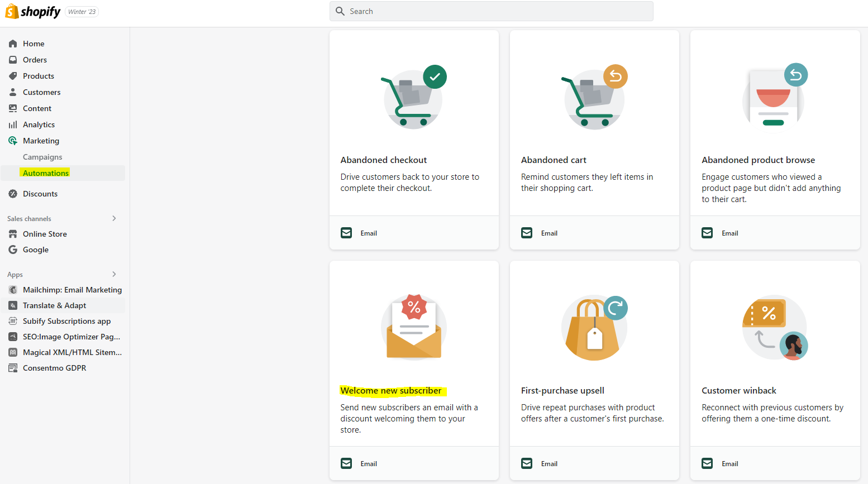This screenshot has height=484, width=868.
Task: Open Orders in the sidebar
Action: [35, 60]
